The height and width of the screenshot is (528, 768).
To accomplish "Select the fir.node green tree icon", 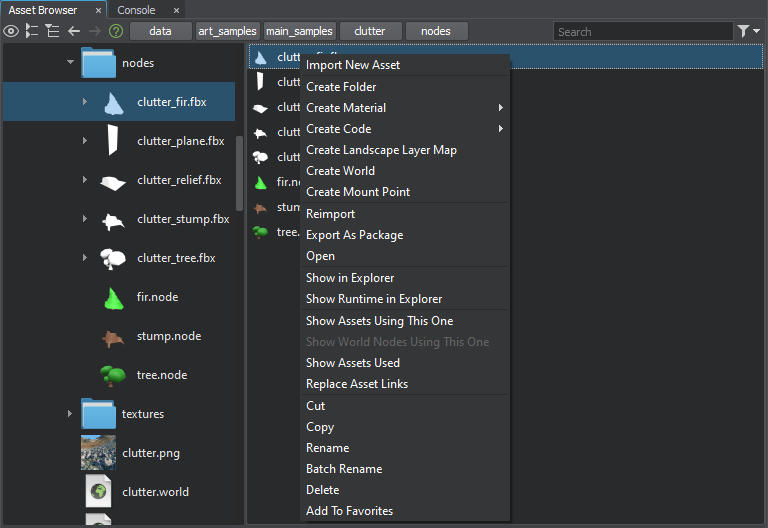I will [113, 297].
